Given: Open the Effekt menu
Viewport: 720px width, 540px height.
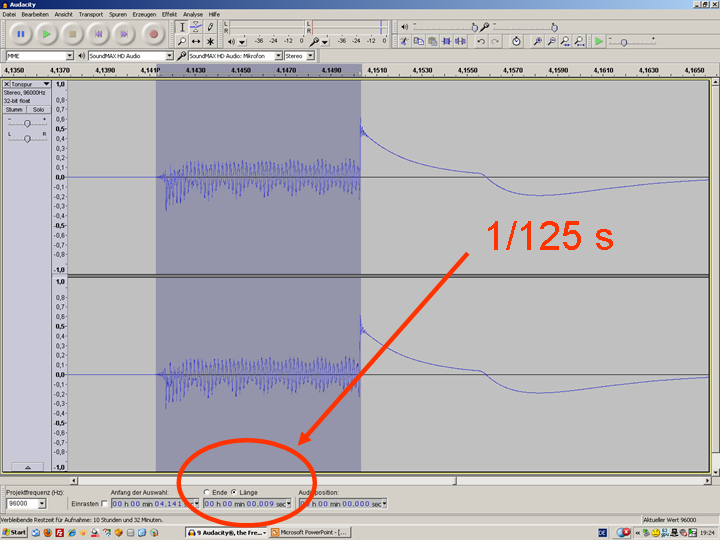Looking at the screenshot, I should click(169, 14).
